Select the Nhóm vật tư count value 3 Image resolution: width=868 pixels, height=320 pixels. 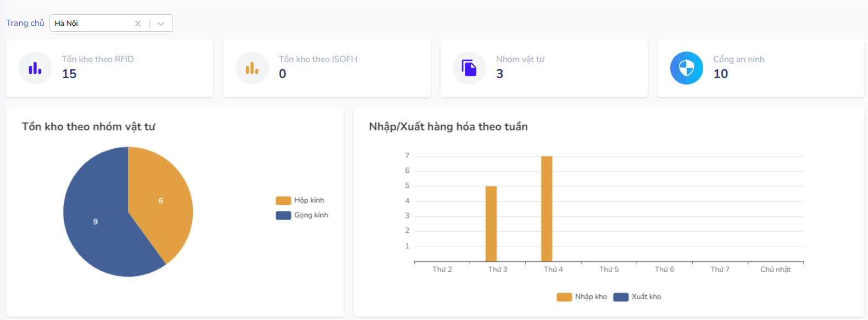(499, 74)
